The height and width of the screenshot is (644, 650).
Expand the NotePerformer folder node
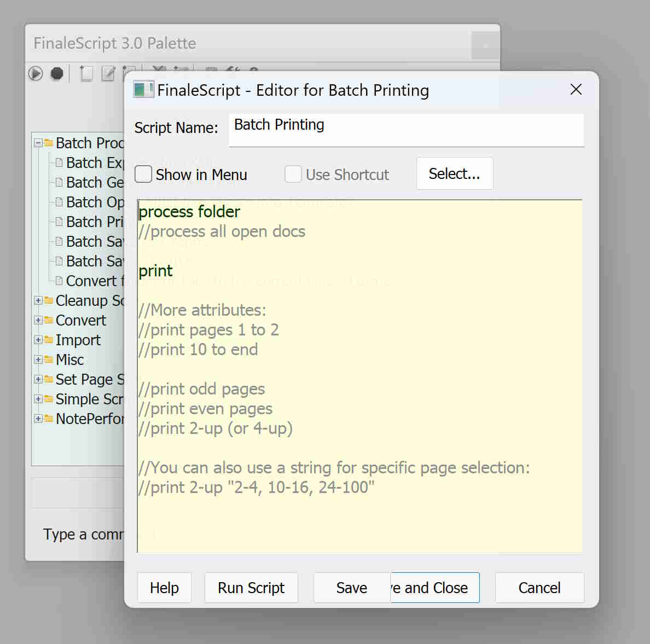tap(38, 419)
